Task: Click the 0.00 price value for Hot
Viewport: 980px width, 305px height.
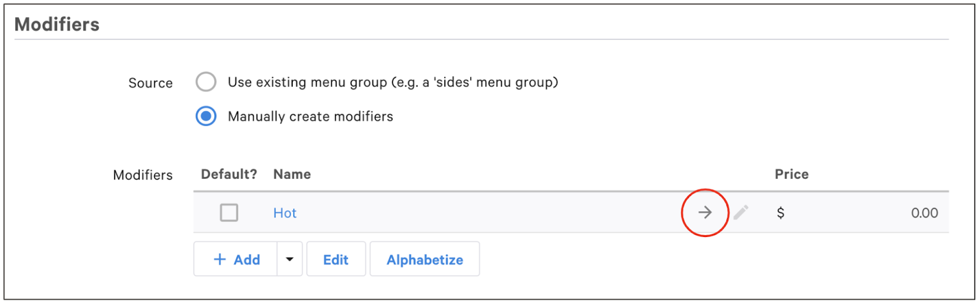Action: tap(924, 213)
